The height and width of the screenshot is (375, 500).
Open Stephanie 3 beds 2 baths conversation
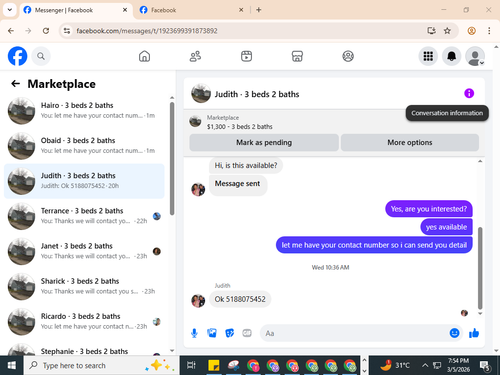[x=84, y=350]
